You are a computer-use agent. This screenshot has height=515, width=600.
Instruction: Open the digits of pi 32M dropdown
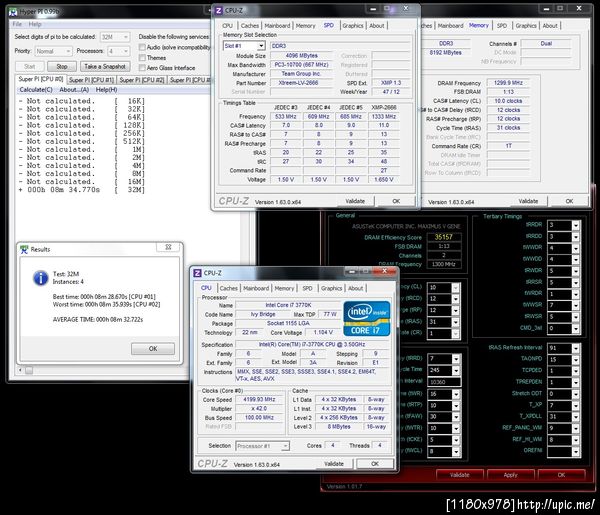point(115,37)
